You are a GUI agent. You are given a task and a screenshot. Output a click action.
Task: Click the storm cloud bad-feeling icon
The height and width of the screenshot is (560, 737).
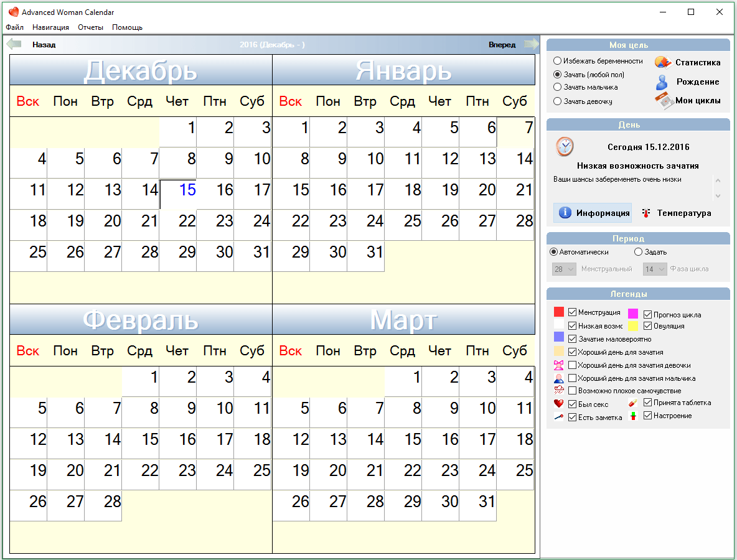(x=559, y=390)
